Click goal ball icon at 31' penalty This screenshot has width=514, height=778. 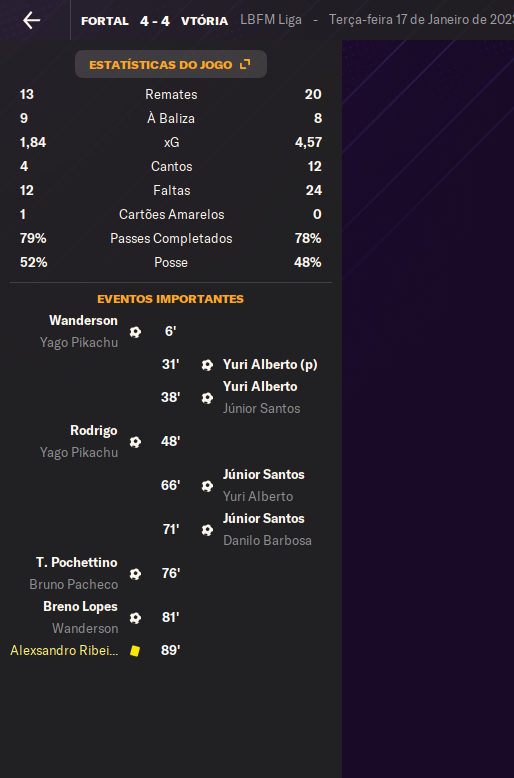coord(207,365)
